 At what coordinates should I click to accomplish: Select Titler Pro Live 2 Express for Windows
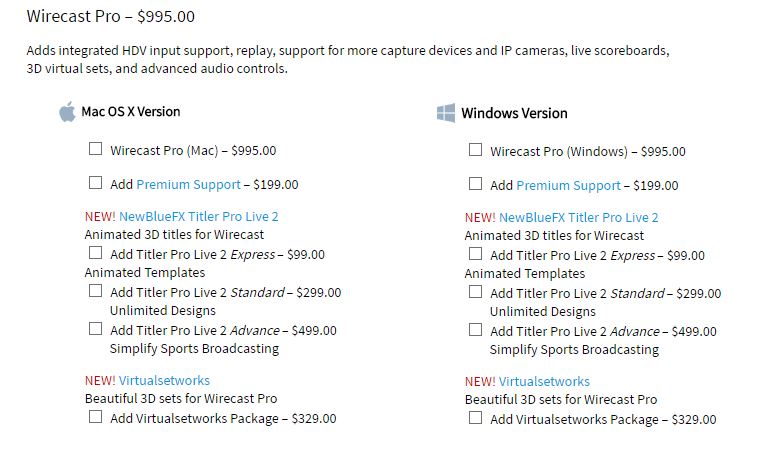(476, 254)
